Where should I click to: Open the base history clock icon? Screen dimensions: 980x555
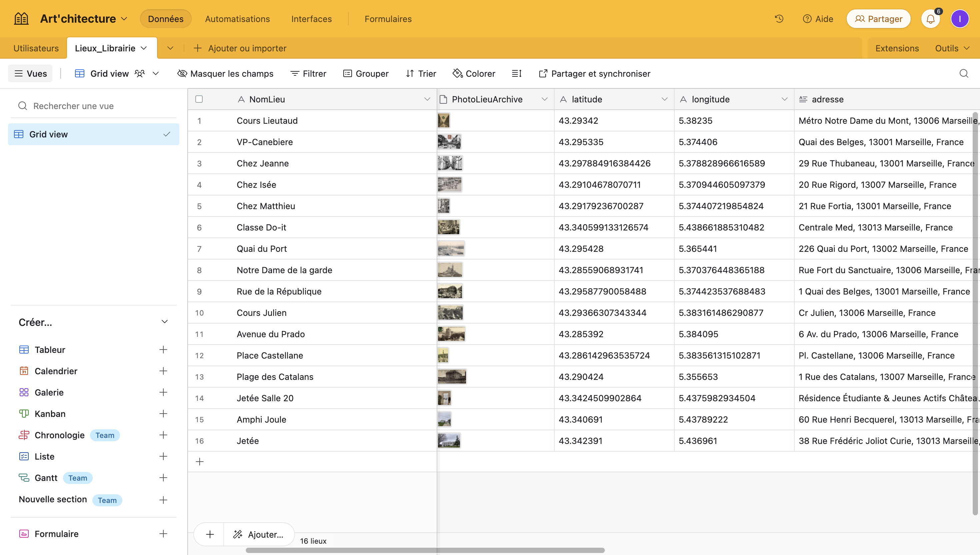779,19
